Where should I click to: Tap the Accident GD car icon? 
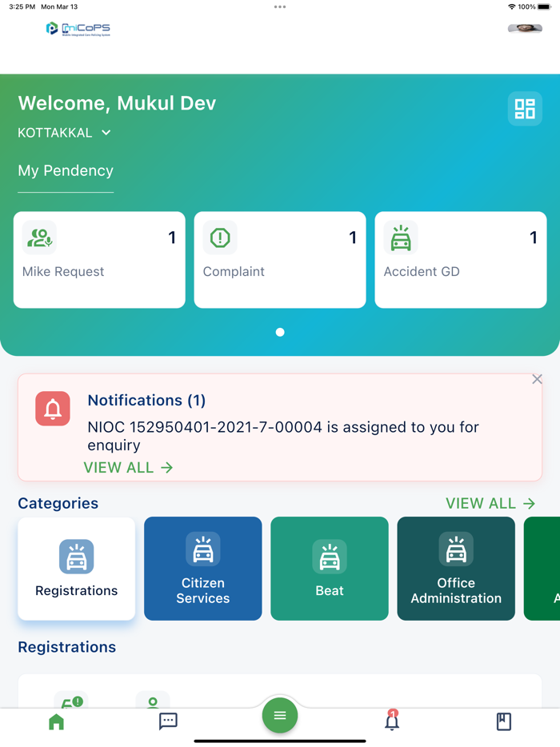point(401,238)
